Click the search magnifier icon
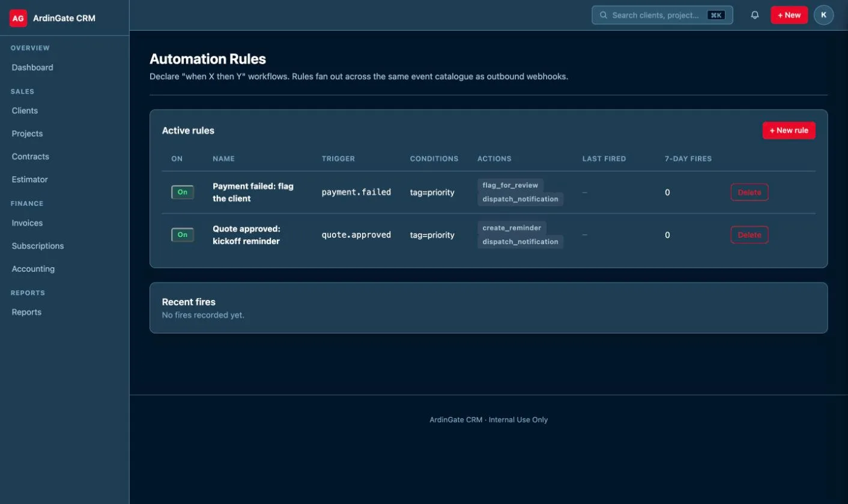 (604, 15)
